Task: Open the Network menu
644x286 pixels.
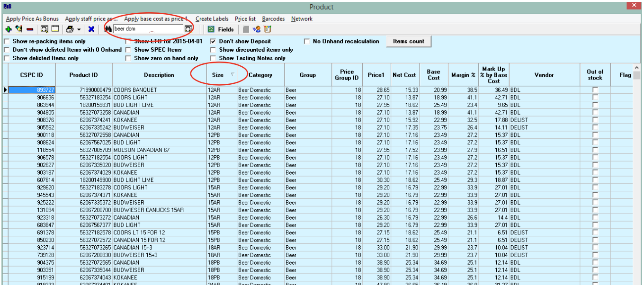Action: coord(302,19)
